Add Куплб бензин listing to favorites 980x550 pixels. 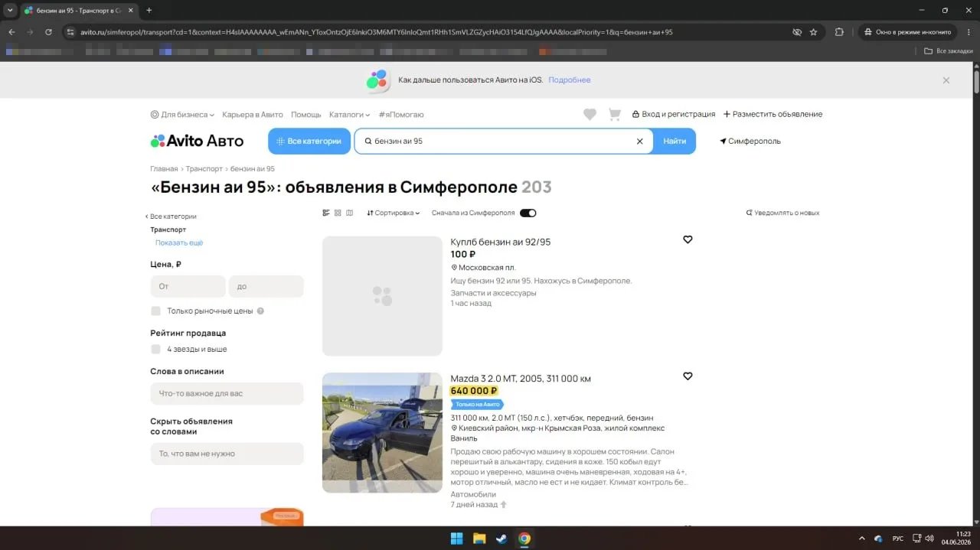click(x=688, y=239)
